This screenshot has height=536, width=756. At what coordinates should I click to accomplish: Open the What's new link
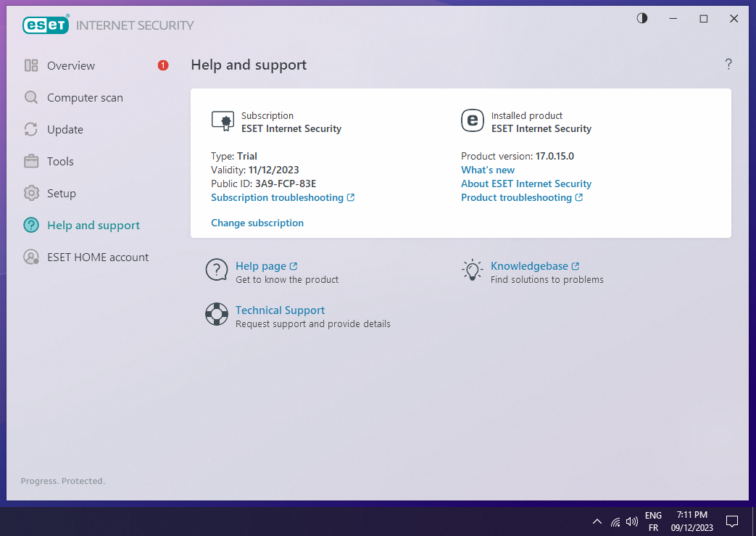488,170
